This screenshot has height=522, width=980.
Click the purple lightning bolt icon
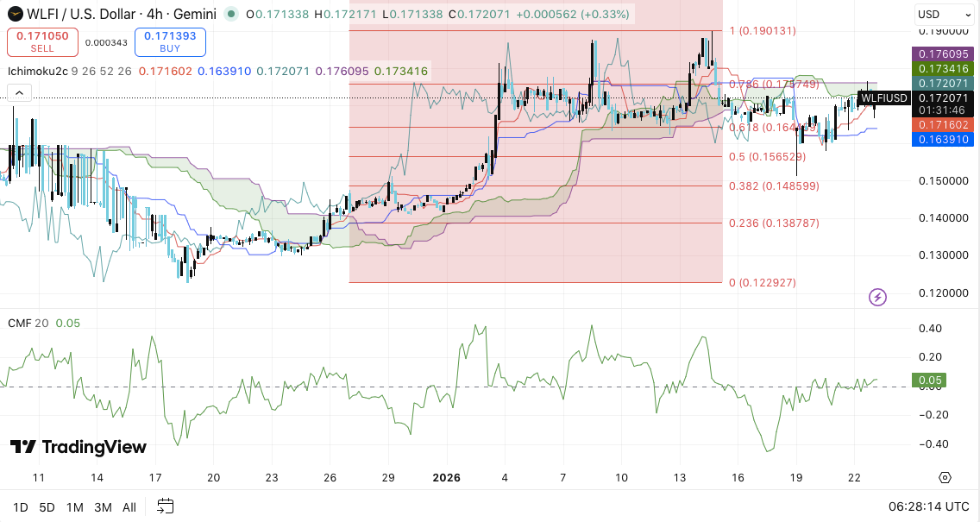click(877, 298)
